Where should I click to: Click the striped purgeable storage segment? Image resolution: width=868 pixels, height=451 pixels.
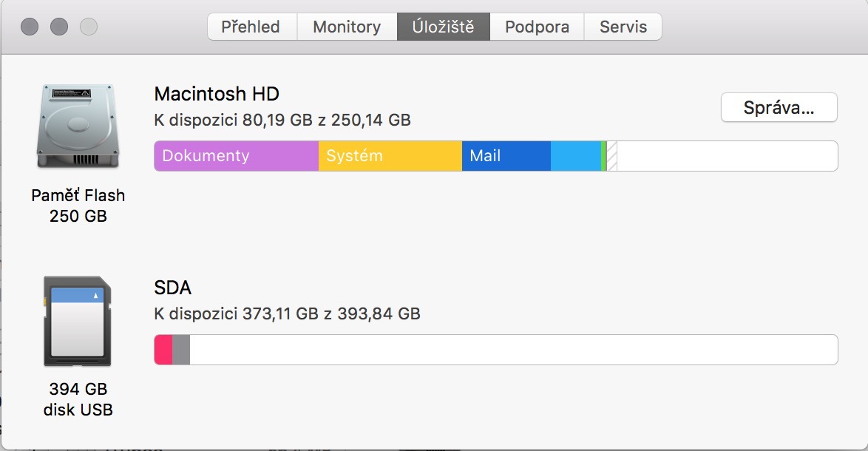pos(612,156)
